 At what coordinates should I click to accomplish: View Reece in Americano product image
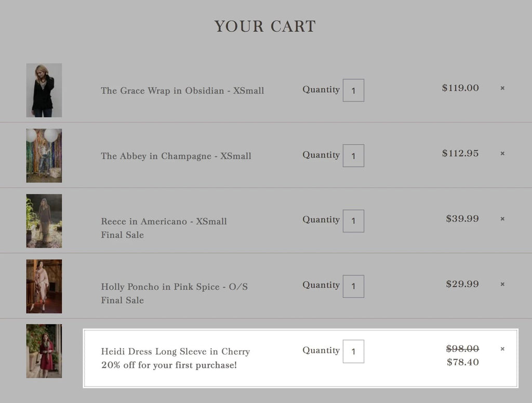[x=44, y=221]
